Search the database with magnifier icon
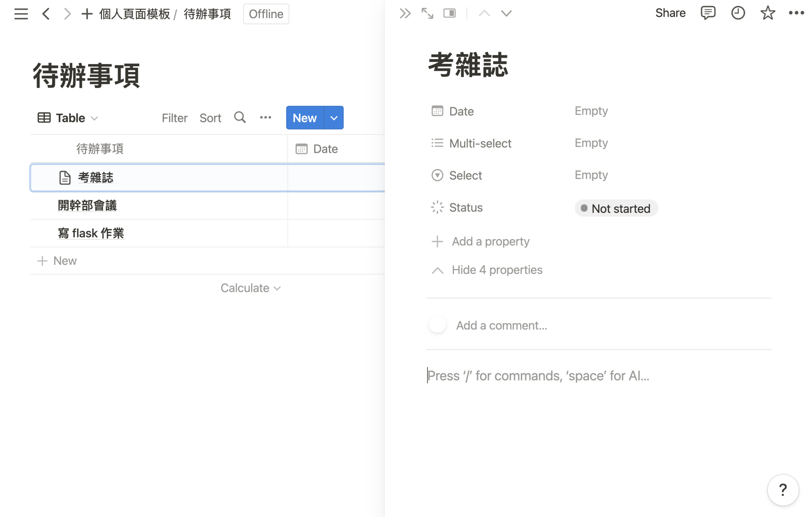Viewport: 812px width, 517px height. point(240,118)
